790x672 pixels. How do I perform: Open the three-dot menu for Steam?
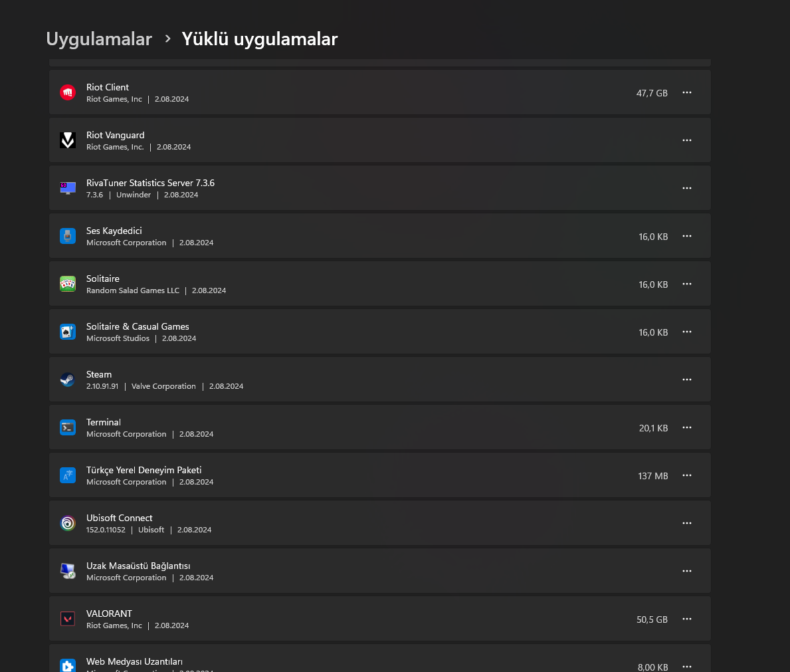point(687,380)
